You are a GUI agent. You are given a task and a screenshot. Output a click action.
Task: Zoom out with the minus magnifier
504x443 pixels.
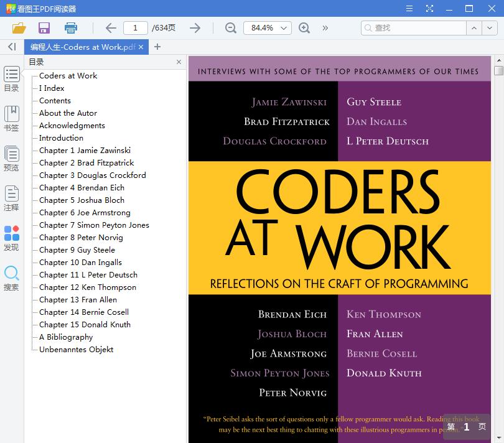tap(230, 28)
